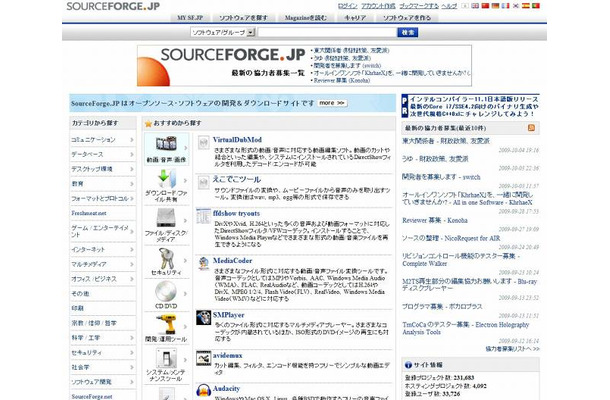Click the avidemux clapperboard icon
This screenshot has width=610, height=400.
point(203,358)
